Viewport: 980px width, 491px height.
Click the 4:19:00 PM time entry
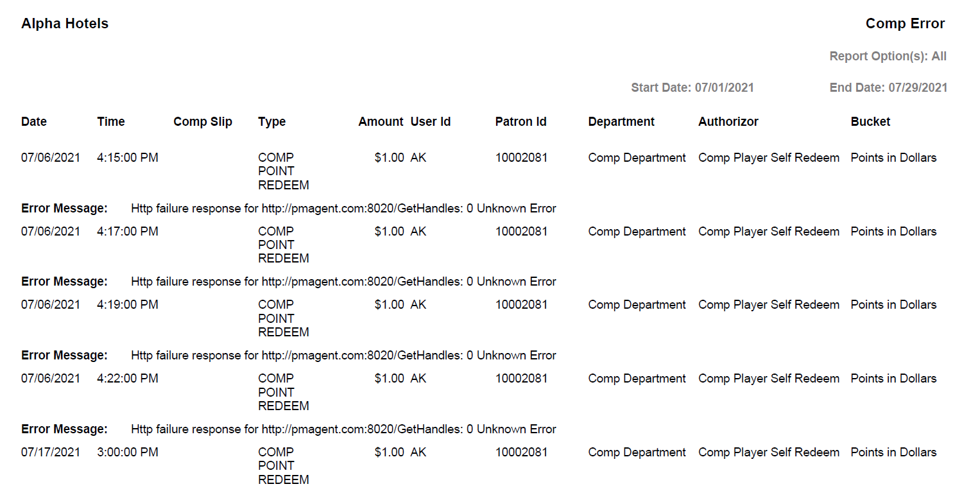pos(128,305)
